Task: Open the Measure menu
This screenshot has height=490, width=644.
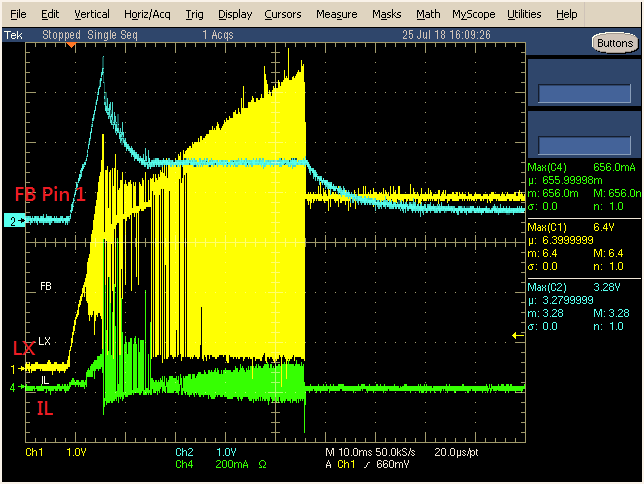Action: point(336,14)
